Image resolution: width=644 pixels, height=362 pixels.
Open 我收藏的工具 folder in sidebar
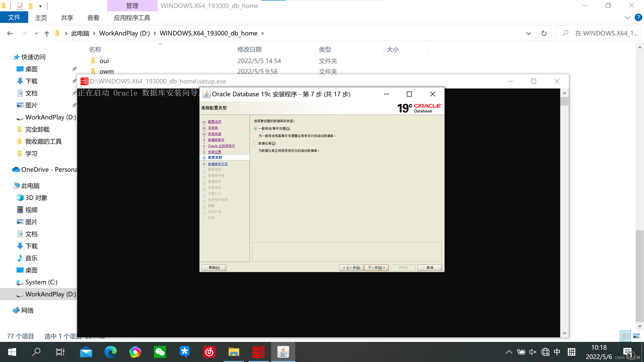39,142
